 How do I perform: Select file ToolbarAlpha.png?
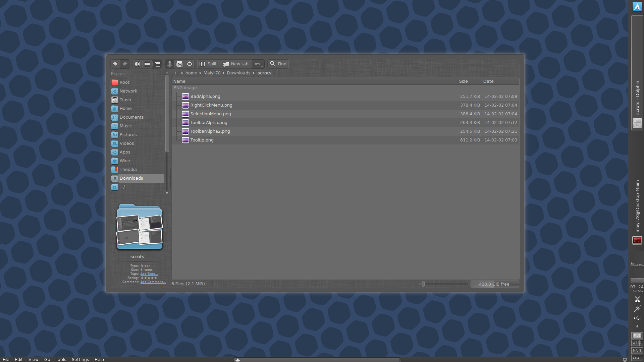pyautogui.click(x=345, y=122)
